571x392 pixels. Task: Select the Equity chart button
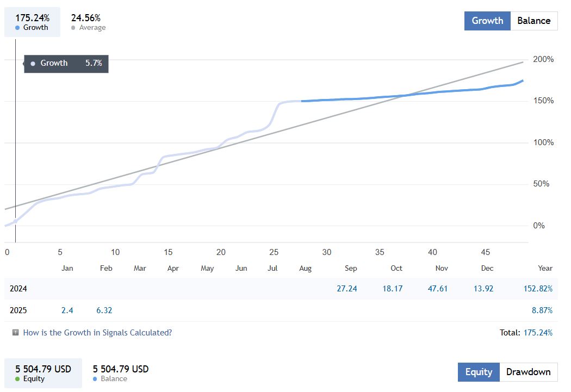[479, 372]
